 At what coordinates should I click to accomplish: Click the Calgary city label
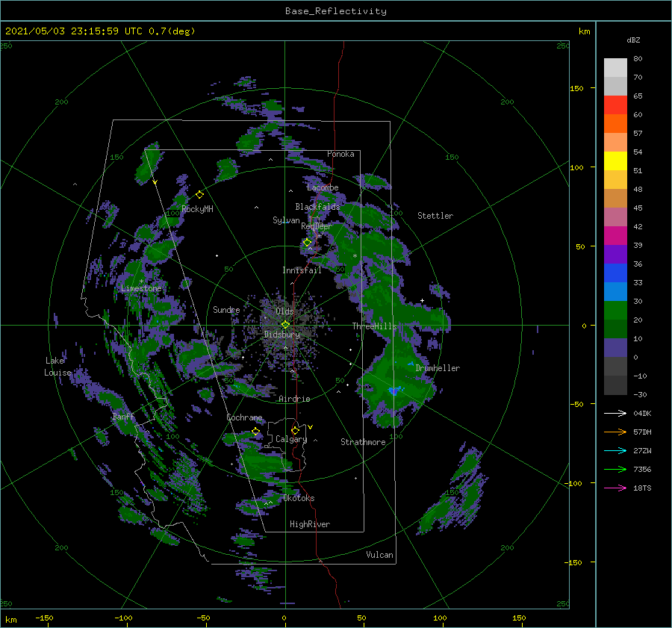291,439
